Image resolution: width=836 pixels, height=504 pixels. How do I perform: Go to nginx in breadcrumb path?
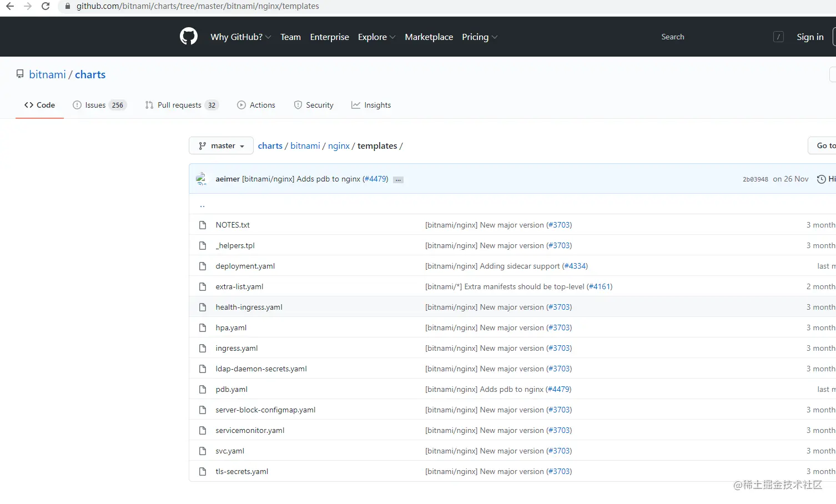click(339, 145)
